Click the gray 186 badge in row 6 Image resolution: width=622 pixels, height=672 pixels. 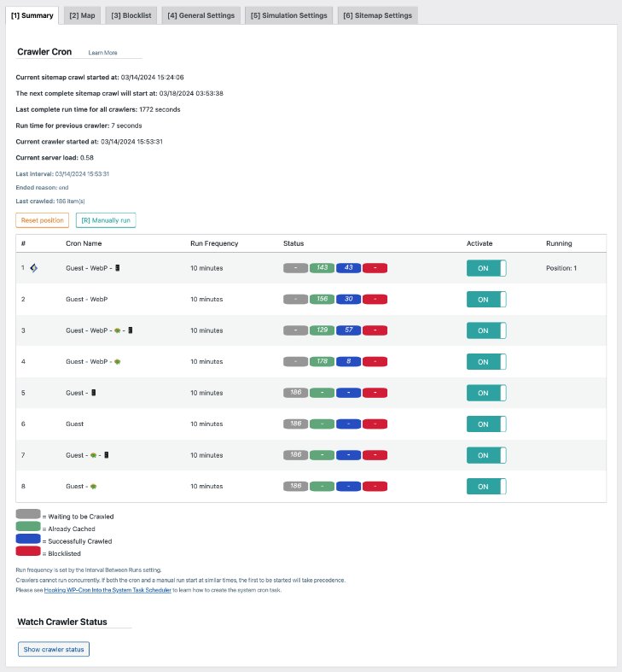pyautogui.click(x=295, y=424)
